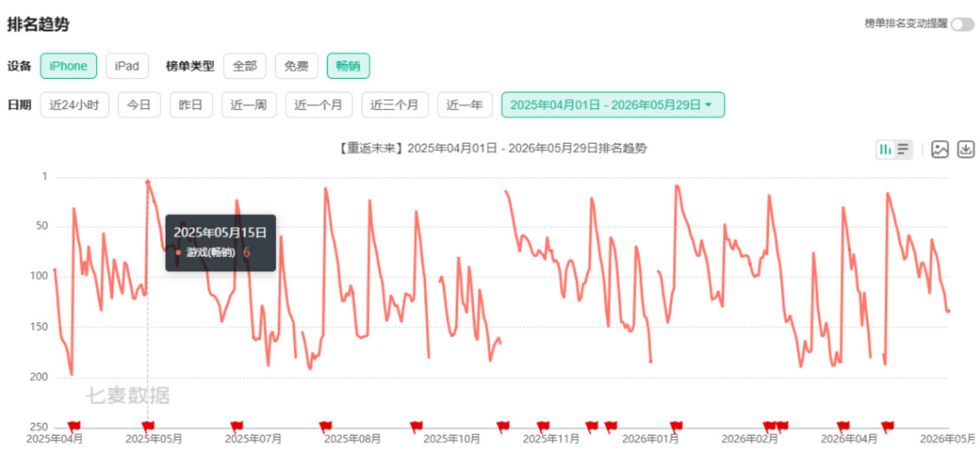Viewport: 980px width, 451px height.
Task: Click the flag nearest the 2025年04月 label
Action: (x=74, y=426)
